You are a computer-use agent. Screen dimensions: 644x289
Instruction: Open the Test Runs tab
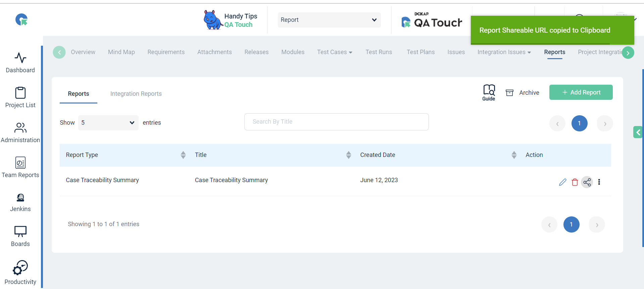click(379, 52)
